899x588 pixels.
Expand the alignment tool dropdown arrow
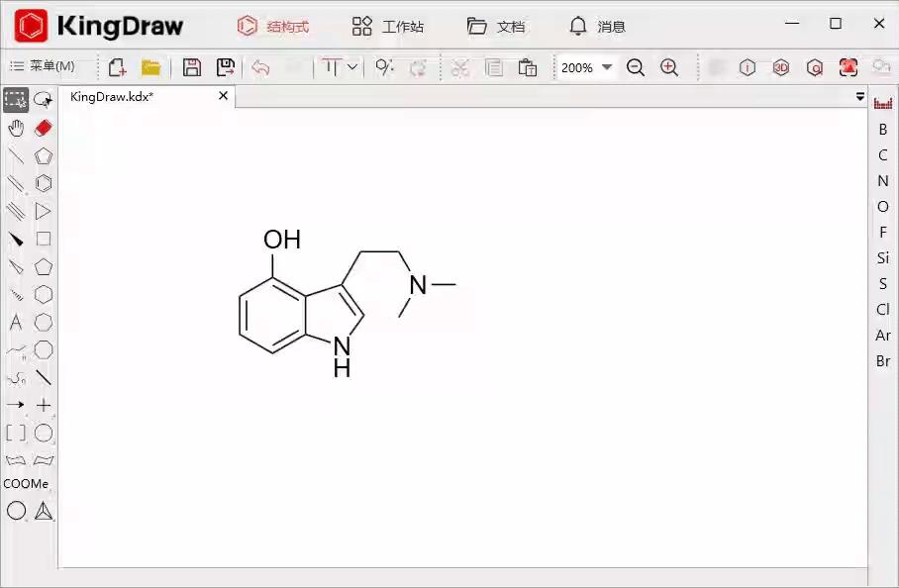352,67
